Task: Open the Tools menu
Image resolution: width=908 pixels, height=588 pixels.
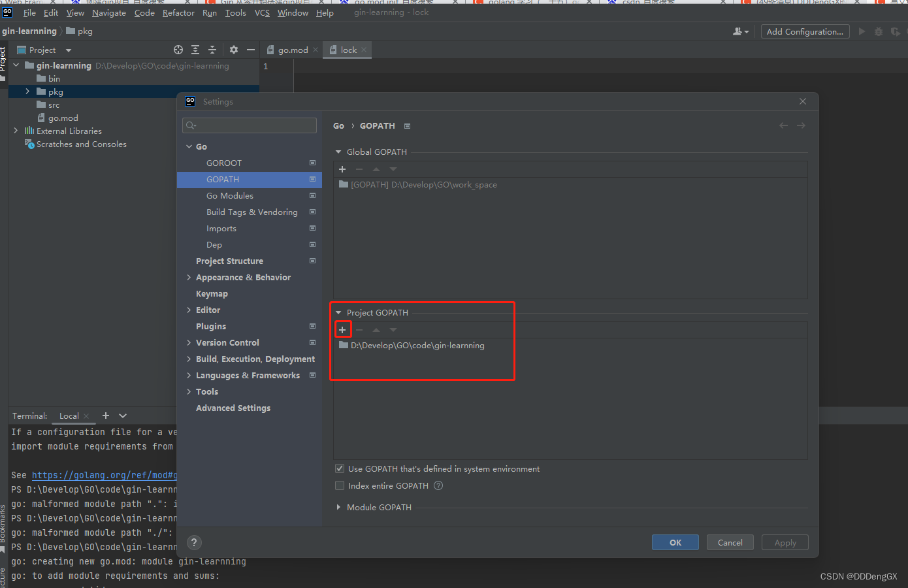Action: [x=236, y=12]
